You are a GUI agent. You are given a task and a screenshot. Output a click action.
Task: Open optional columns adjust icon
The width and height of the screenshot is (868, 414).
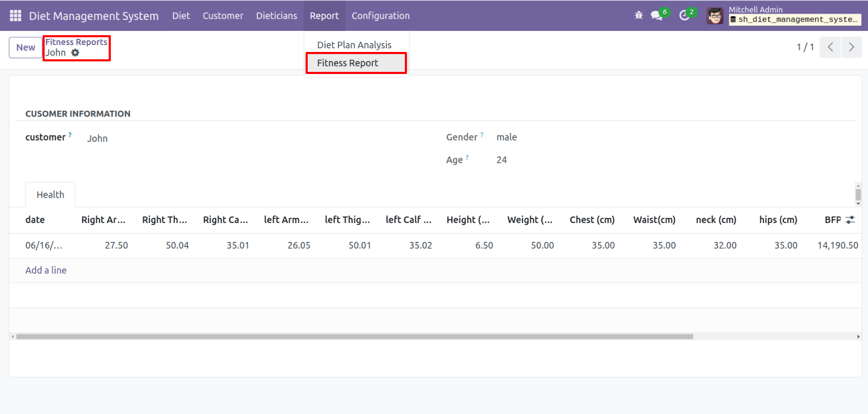click(x=850, y=220)
